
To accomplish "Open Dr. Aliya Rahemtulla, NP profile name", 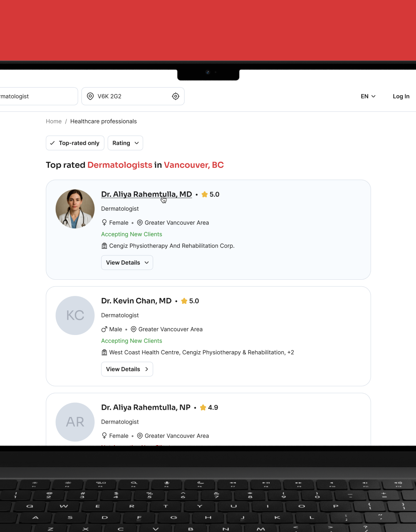I will pyautogui.click(x=146, y=408).
